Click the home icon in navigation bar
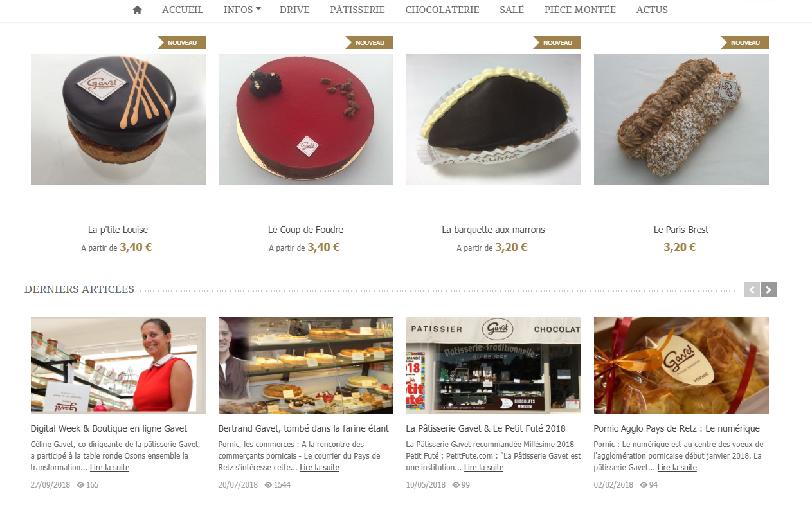The image size is (812, 523). coord(137,10)
